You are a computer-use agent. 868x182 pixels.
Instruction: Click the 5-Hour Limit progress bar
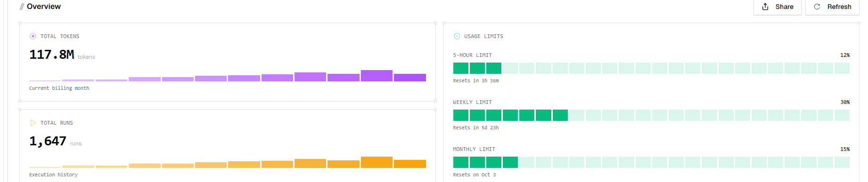click(651, 68)
